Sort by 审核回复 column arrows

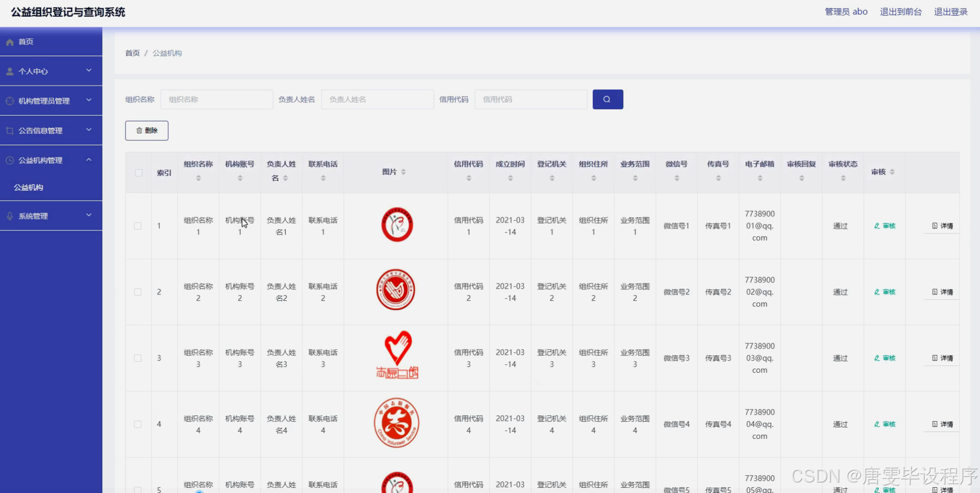(802, 179)
